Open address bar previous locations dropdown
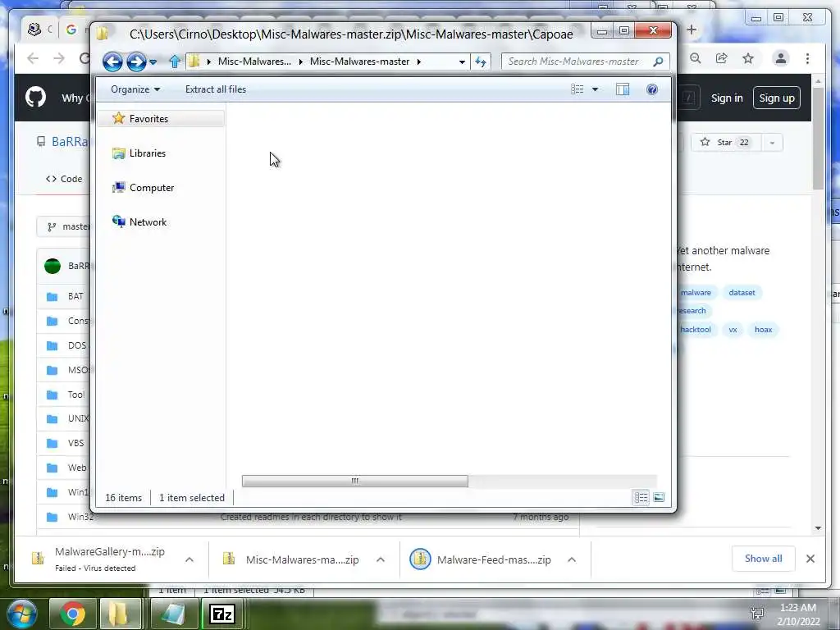The image size is (840, 630). (462, 62)
